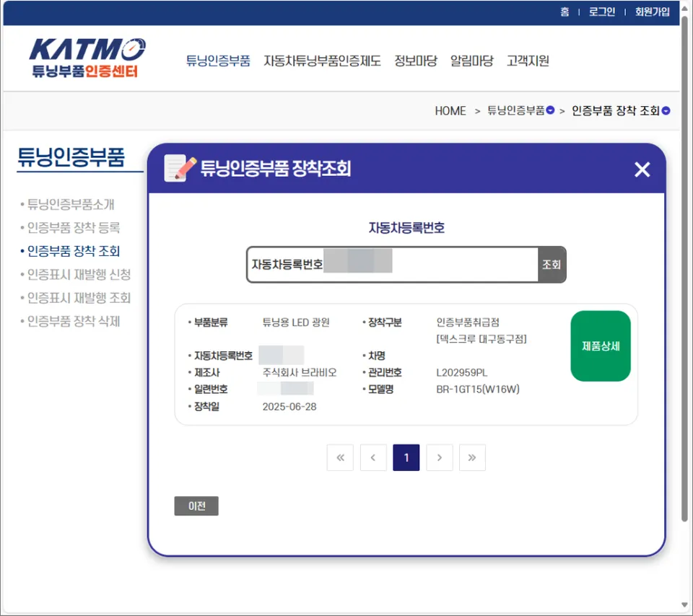Open 튜닝인증부품소개 in sidebar
693x616 pixels.
coord(71,204)
